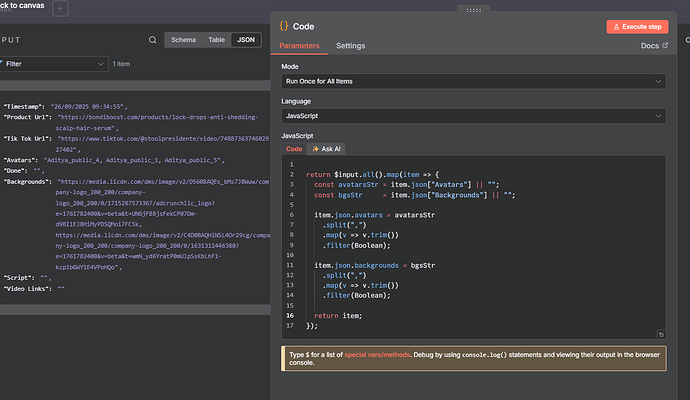Click the console.log() text in hint box
690x400 pixels.
(484, 355)
